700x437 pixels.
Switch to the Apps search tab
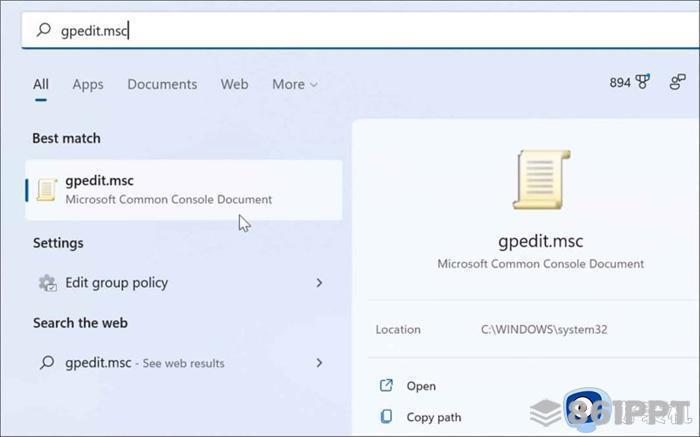click(x=88, y=84)
